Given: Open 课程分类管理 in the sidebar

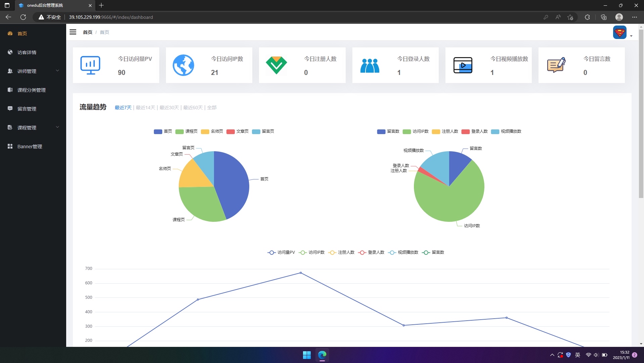Looking at the screenshot, I should 33,90.
